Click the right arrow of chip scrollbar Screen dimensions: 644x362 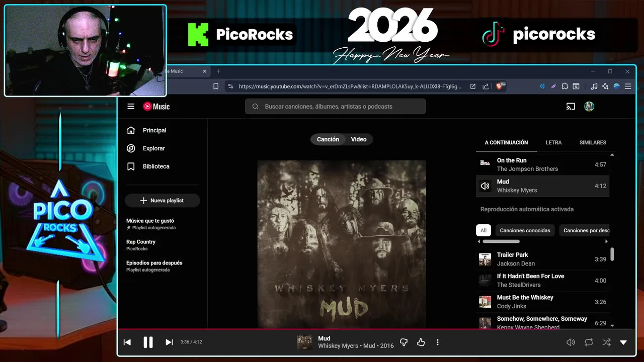[606, 241]
